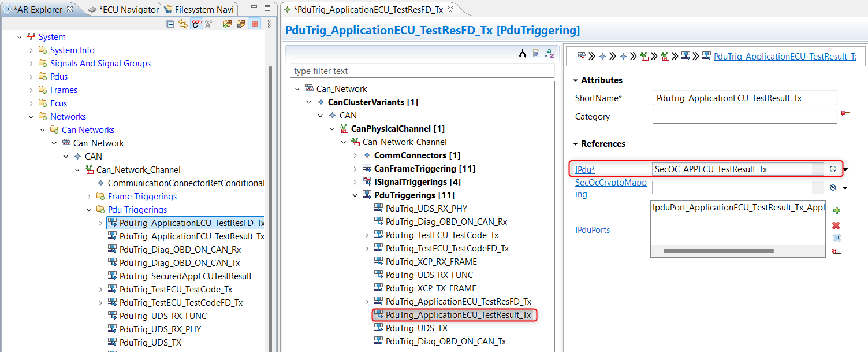Click the ShortName input field
Viewport: 868px width, 352px height.
coord(744,98)
